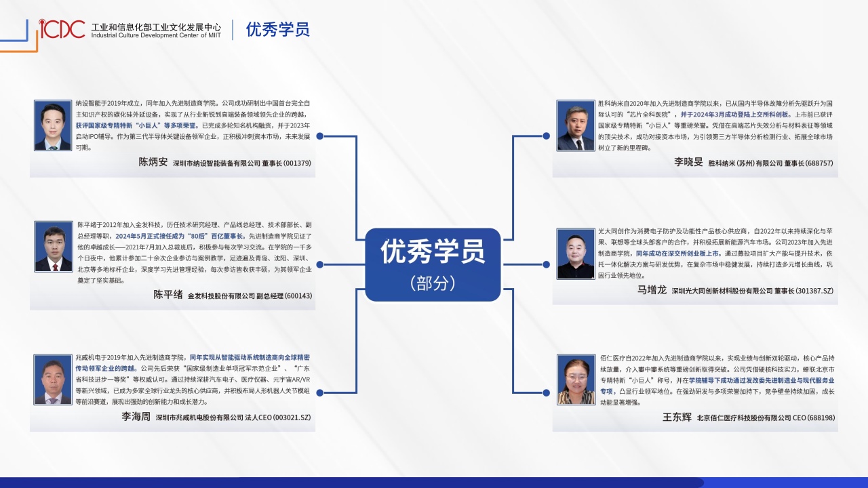This screenshot has height=488, width=868.
Task: Open 李晓旻's portrait photo
Action: pyautogui.click(x=575, y=125)
